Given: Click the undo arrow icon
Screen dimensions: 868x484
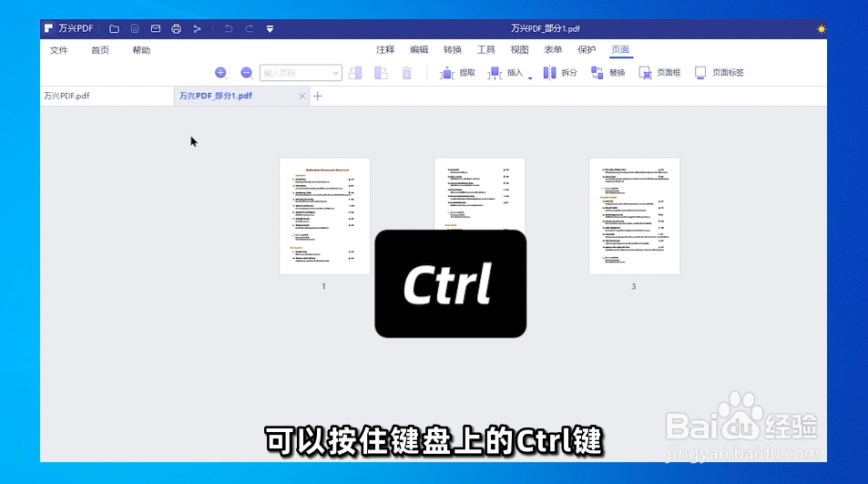Looking at the screenshot, I should [x=228, y=29].
